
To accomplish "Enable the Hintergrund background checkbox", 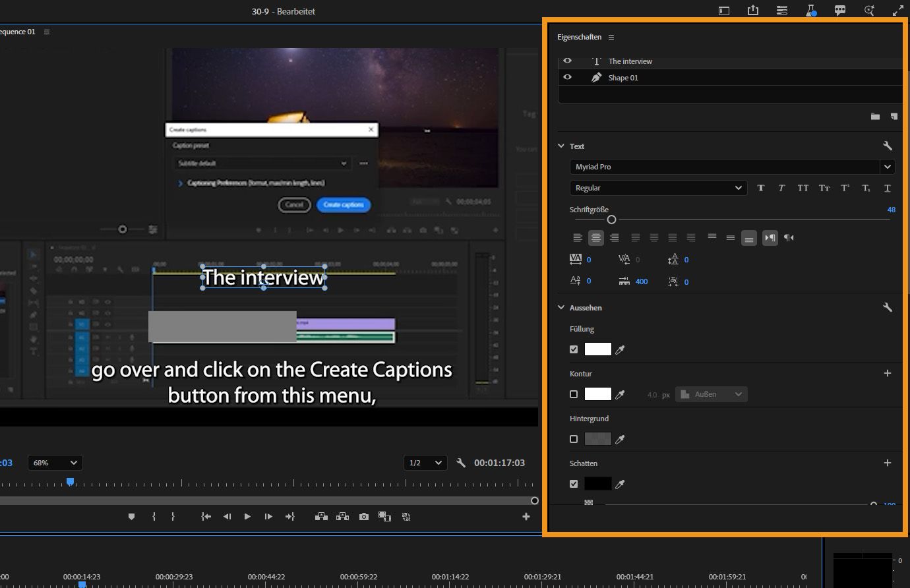I will pos(574,439).
